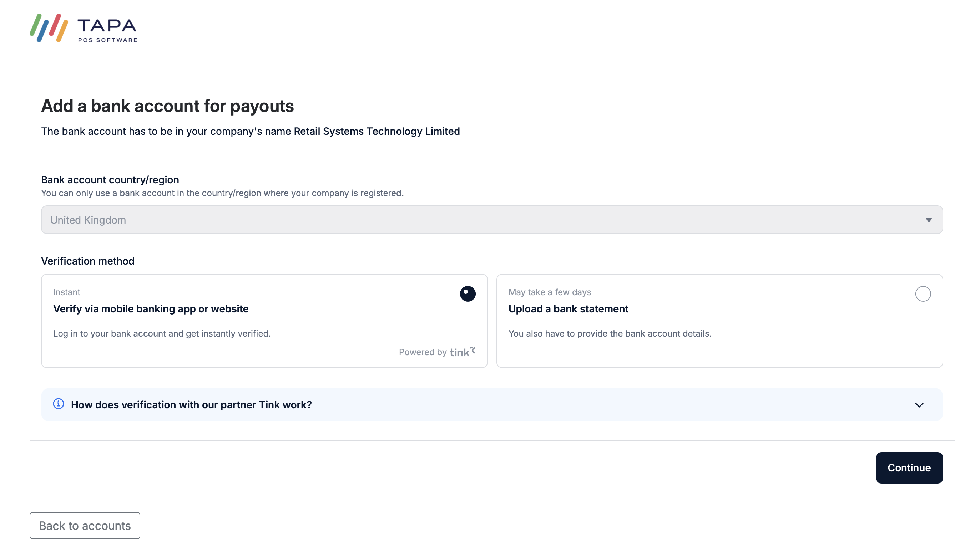This screenshot has width=980, height=557.
Task: Click the TAPA POS Software logo
Action: [83, 28]
